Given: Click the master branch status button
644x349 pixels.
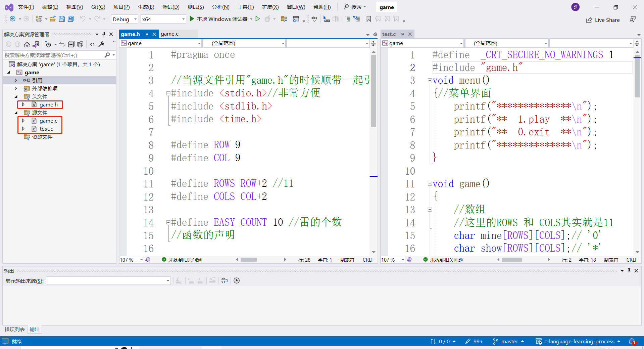Looking at the screenshot, I should [508, 341].
